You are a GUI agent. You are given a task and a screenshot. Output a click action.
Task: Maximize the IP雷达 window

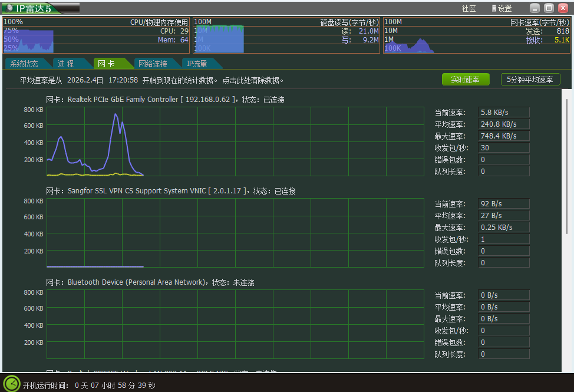(549, 8)
